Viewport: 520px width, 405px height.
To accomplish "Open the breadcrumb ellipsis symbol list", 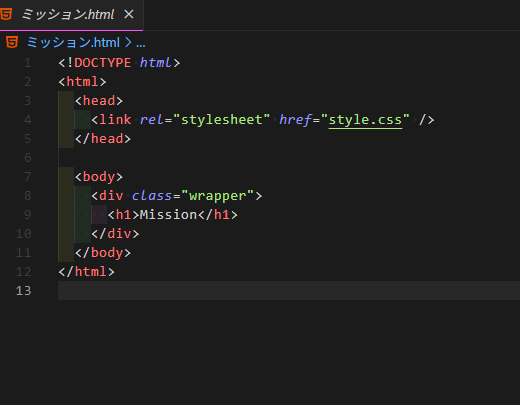I will pos(141,43).
